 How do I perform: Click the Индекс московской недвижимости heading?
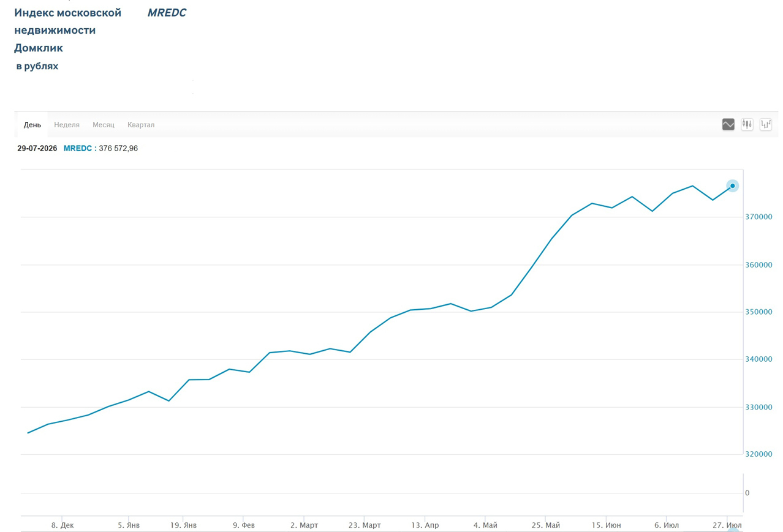tap(68, 21)
